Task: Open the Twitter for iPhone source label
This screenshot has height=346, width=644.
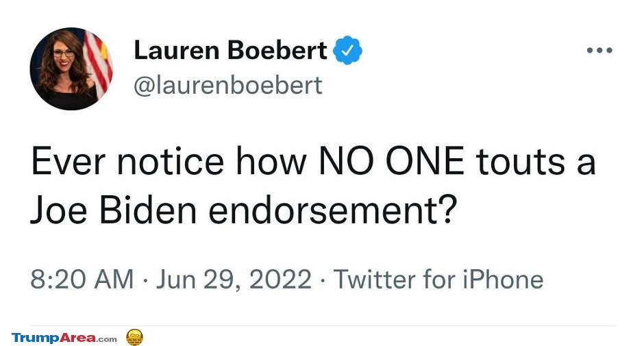Action: (x=438, y=280)
